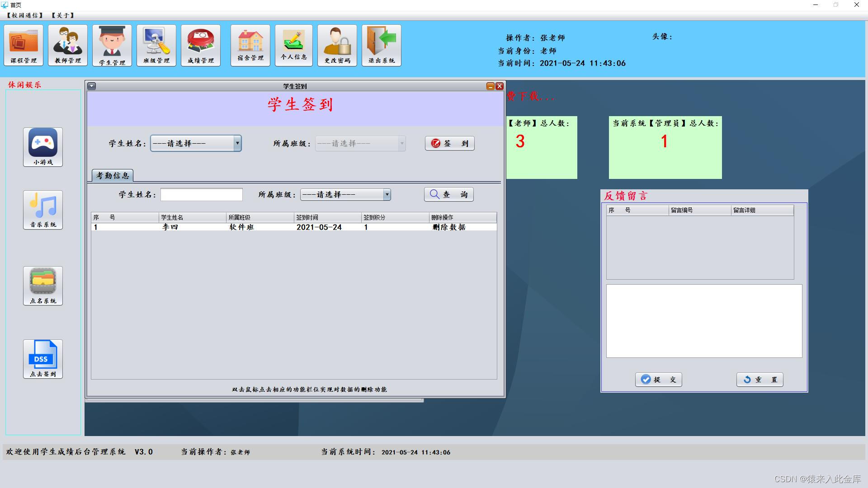Open the 点名系统 roll call icon
This screenshot has width=868, height=488.
click(x=43, y=286)
